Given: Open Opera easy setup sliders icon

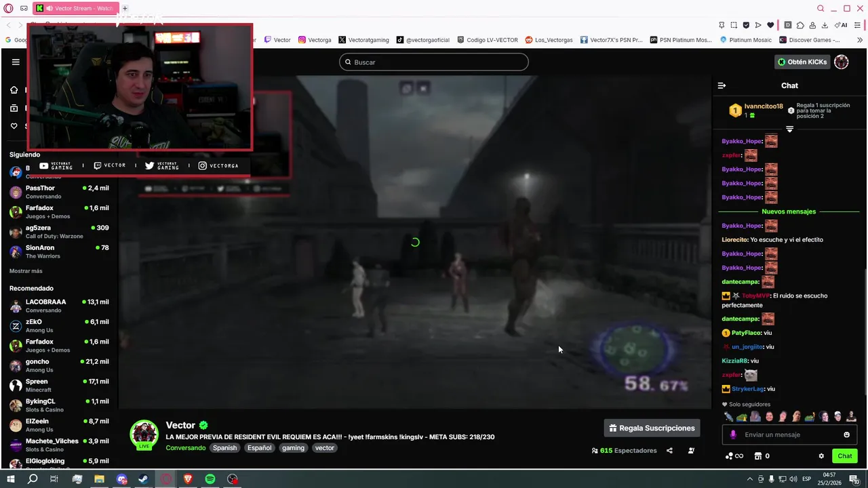Looking at the screenshot, I should point(857,25).
